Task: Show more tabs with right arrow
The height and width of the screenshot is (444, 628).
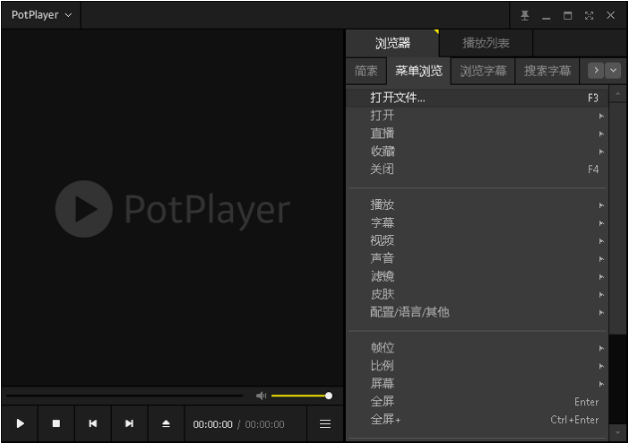Action: coord(596,70)
